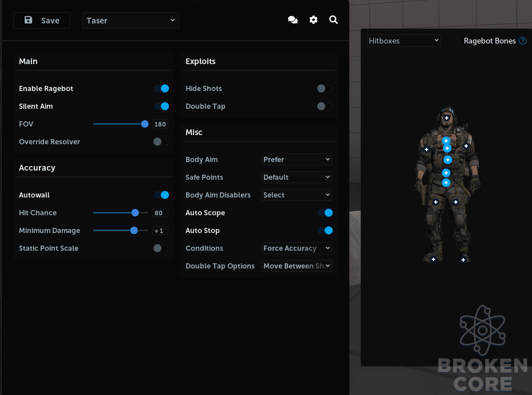Disable the Auto Stop toggle
Viewport: 532px width, 395px height.
[325, 231]
